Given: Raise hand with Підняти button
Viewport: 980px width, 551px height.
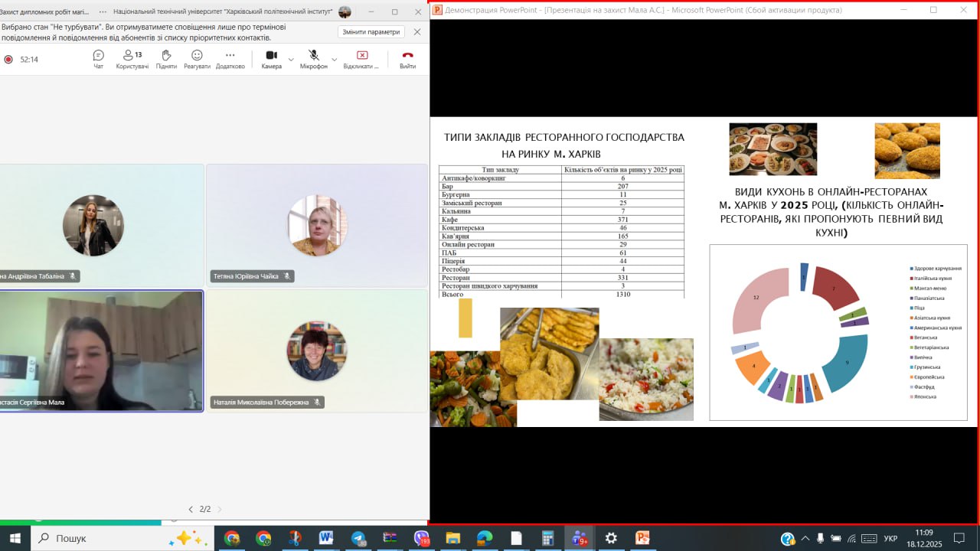Looking at the screenshot, I should coord(166,59).
